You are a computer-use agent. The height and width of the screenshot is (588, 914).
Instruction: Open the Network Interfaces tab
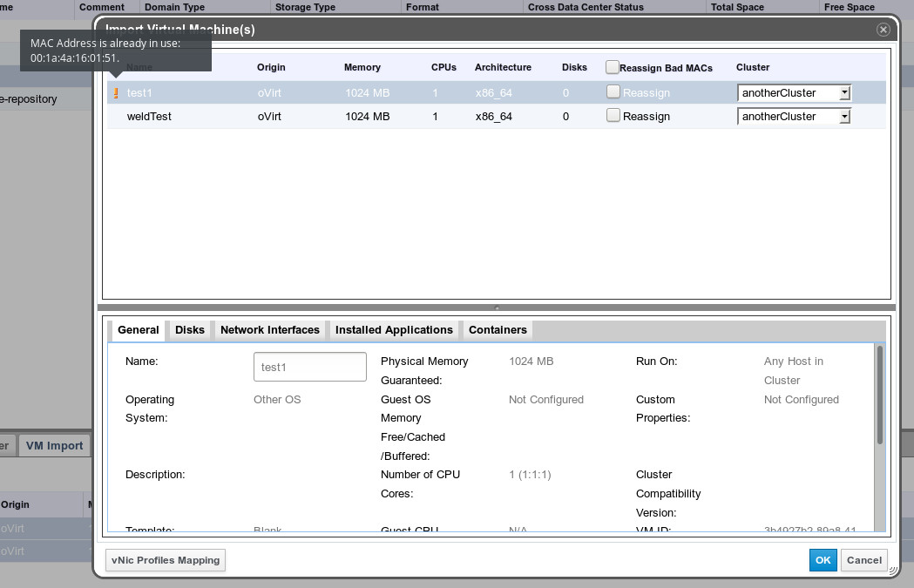click(x=269, y=330)
